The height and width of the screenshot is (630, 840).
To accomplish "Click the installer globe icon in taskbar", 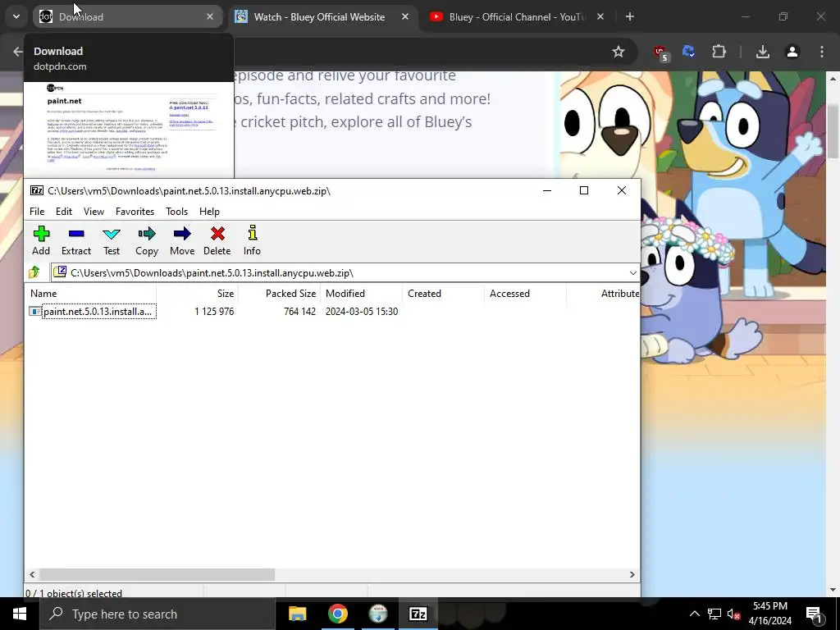I will [x=377, y=614].
